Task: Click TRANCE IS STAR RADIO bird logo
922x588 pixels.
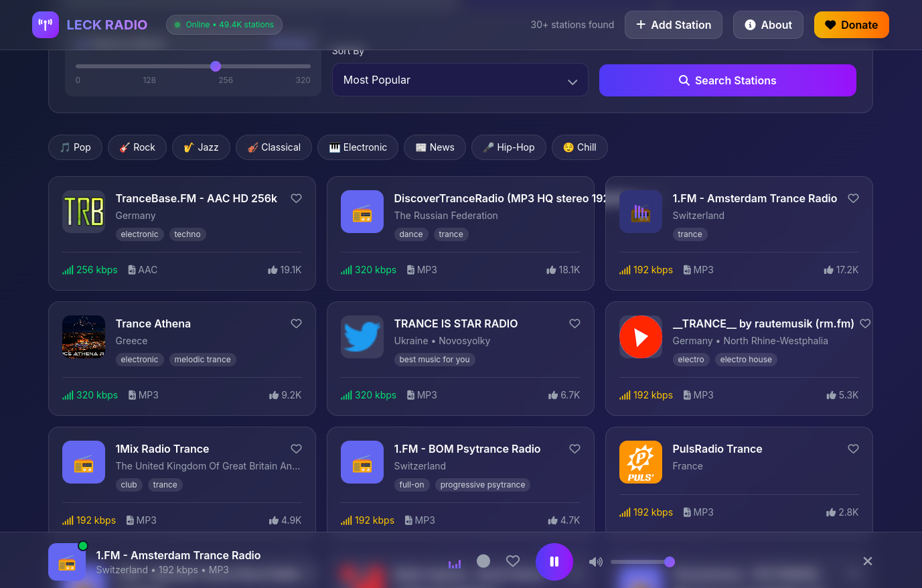Action: [362, 337]
